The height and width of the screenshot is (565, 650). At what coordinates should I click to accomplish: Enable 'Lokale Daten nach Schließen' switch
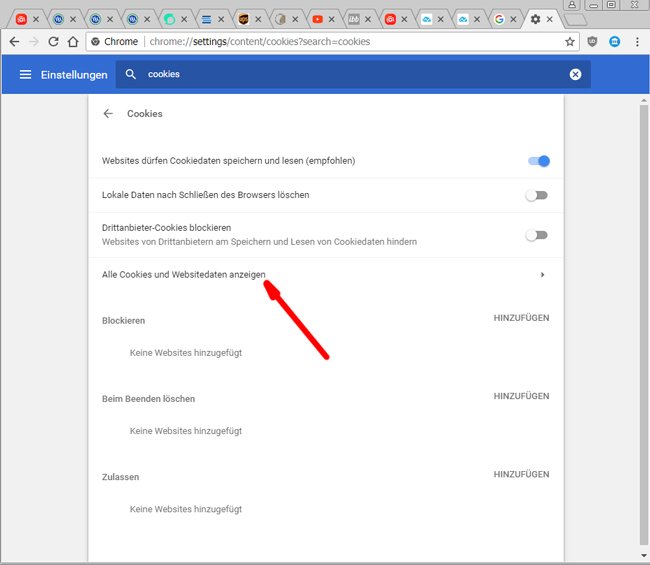(537, 195)
